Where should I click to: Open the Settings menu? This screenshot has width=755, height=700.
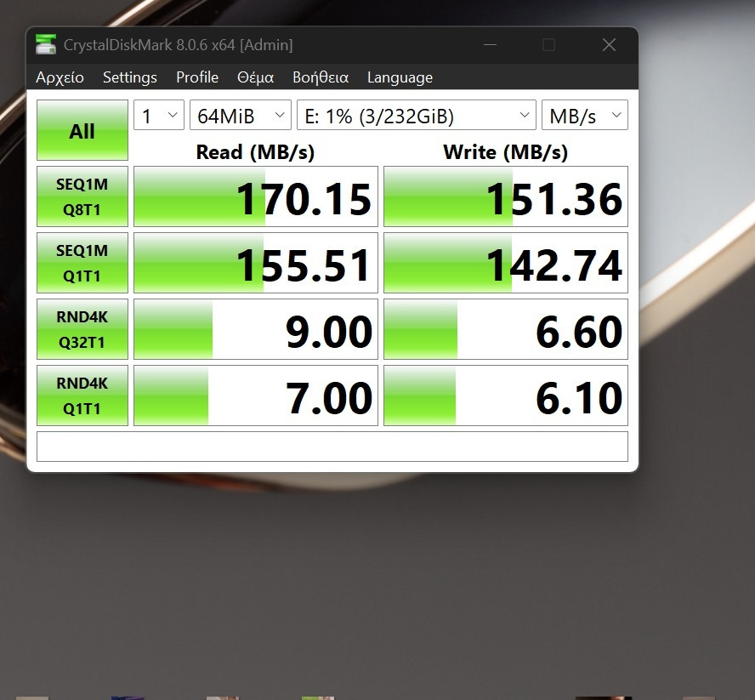click(x=130, y=77)
